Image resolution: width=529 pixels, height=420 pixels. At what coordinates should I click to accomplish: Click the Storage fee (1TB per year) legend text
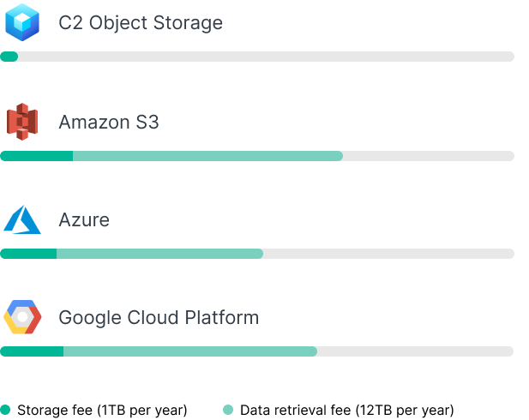102,411
